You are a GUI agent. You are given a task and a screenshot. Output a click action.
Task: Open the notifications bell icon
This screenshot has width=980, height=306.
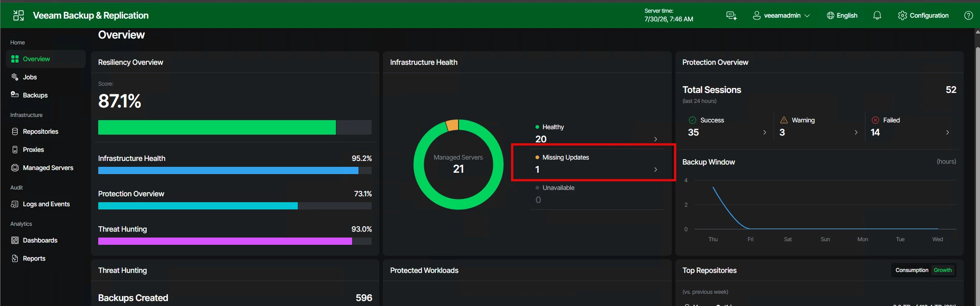coord(877,15)
